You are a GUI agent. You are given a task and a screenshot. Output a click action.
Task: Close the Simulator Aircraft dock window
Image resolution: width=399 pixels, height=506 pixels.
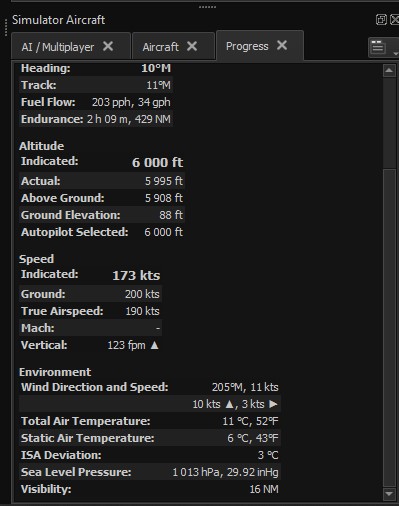395,20
